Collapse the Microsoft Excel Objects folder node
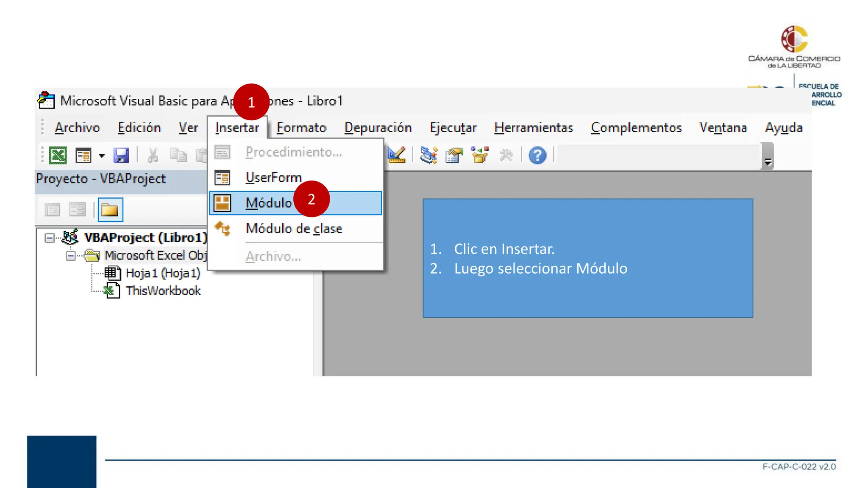 [71, 256]
